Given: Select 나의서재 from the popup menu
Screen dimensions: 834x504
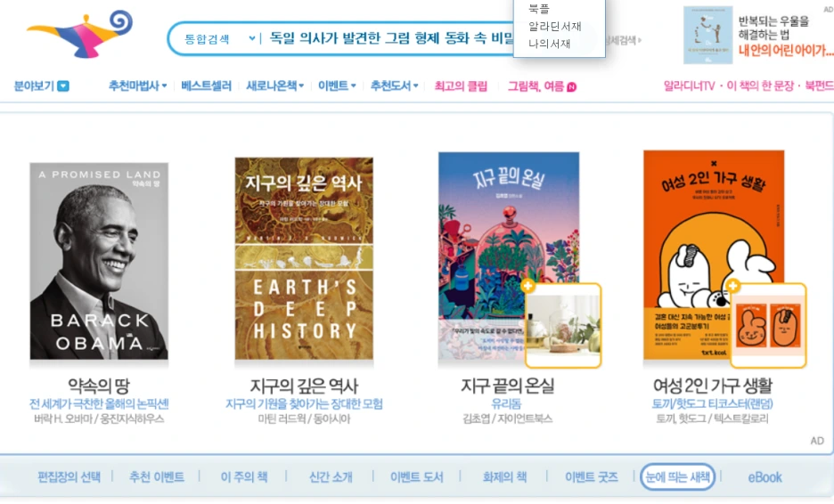Looking at the screenshot, I should coord(550,44).
